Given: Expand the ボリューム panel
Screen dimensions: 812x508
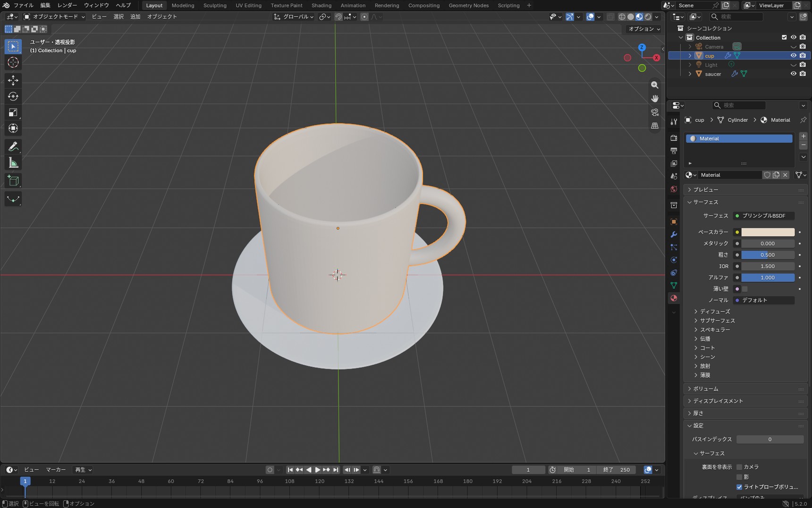Looking at the screenshot, I should [x=745, y=389].
